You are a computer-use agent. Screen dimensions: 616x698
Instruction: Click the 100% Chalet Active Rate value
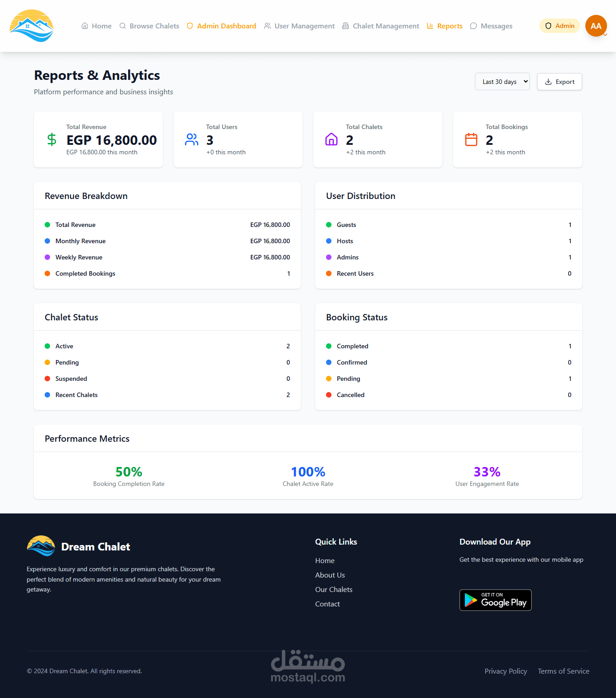[308, 471]
